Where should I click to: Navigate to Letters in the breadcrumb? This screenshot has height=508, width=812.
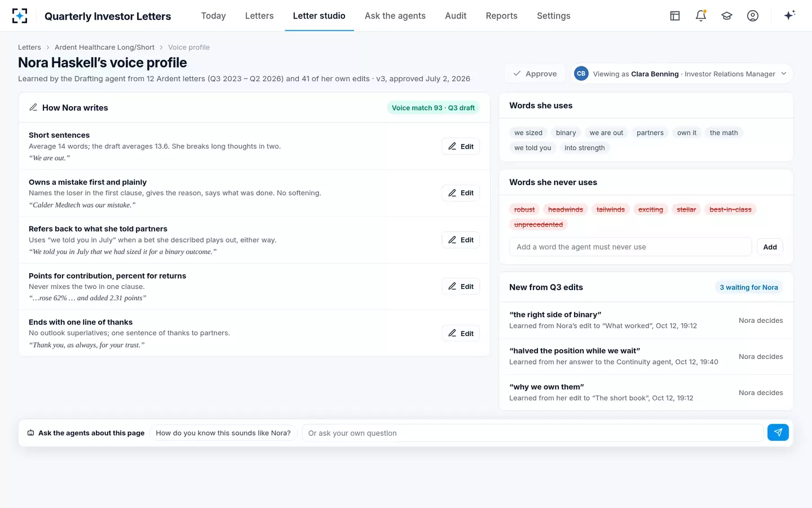click(x=29, y=47)
